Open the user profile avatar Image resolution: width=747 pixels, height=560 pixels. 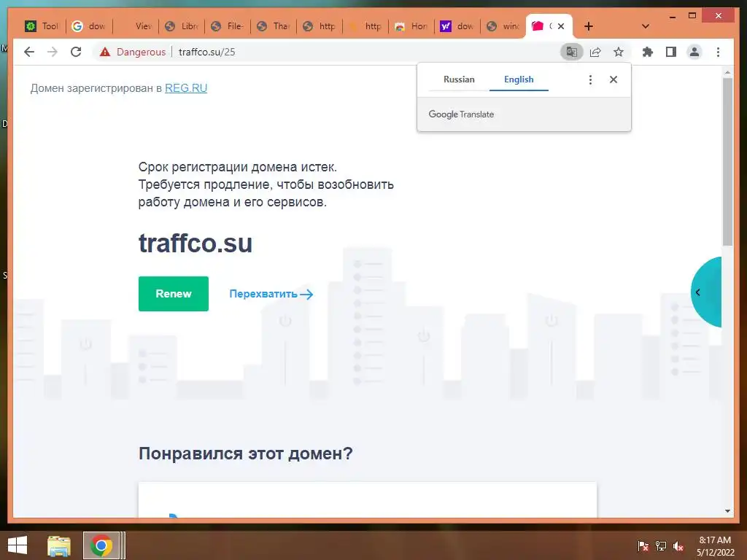[694, 52]
